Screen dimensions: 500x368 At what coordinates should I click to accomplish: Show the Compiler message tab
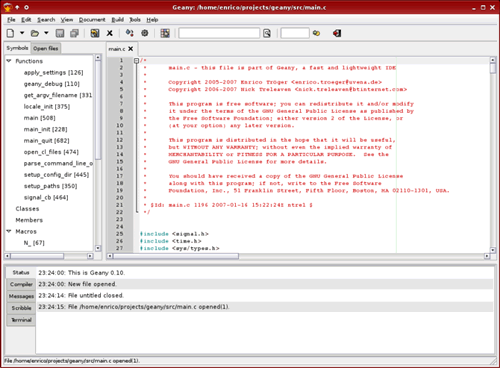coord(21,284)
